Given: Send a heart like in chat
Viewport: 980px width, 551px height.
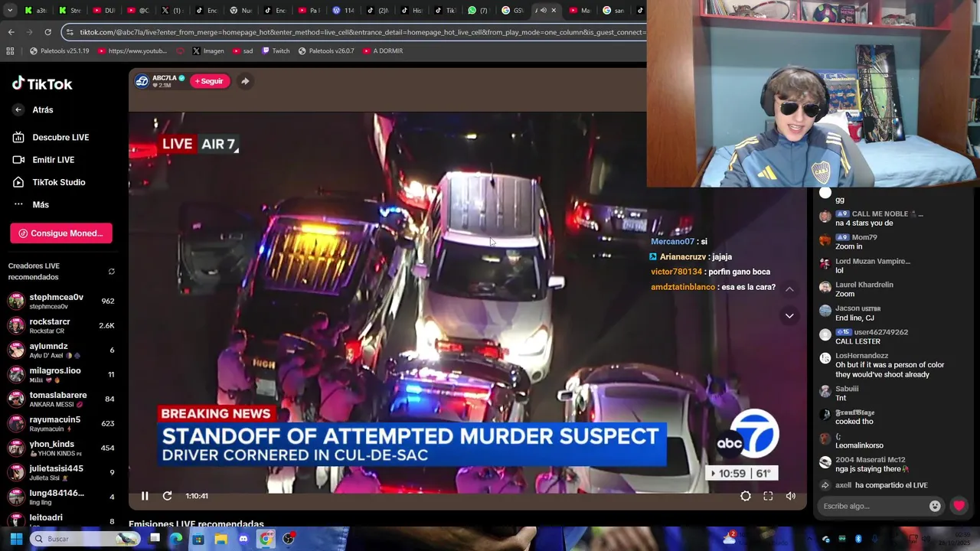Looking at the screenshot, I should tap(959, 506).
